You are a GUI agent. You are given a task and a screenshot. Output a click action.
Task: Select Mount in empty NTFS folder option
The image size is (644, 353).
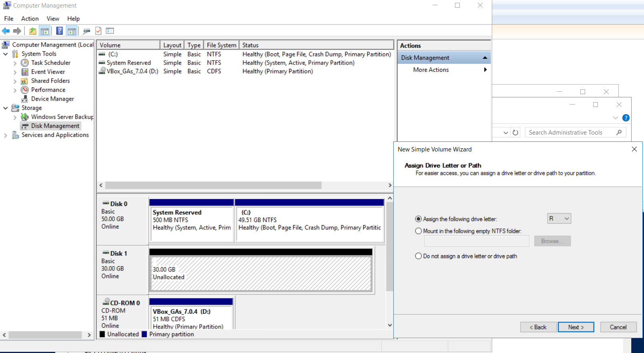[419, 231]
